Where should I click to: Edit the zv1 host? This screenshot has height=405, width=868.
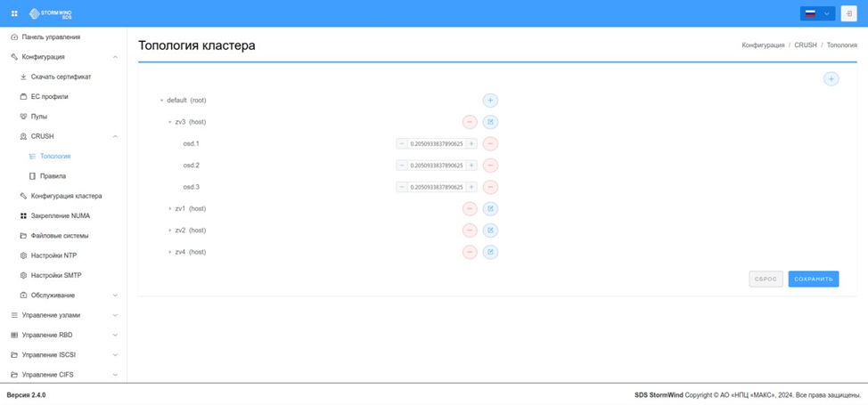pyautogui.click(x=490, y=208)
